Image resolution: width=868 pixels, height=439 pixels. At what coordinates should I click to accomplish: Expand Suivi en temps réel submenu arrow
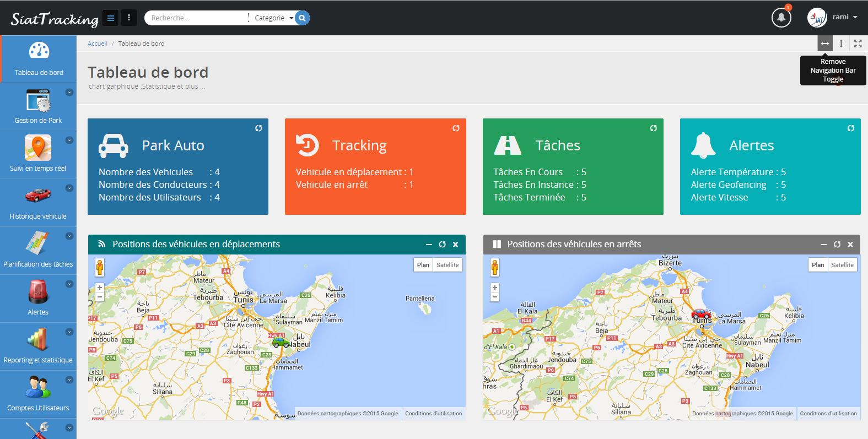[x=69, y=140]
